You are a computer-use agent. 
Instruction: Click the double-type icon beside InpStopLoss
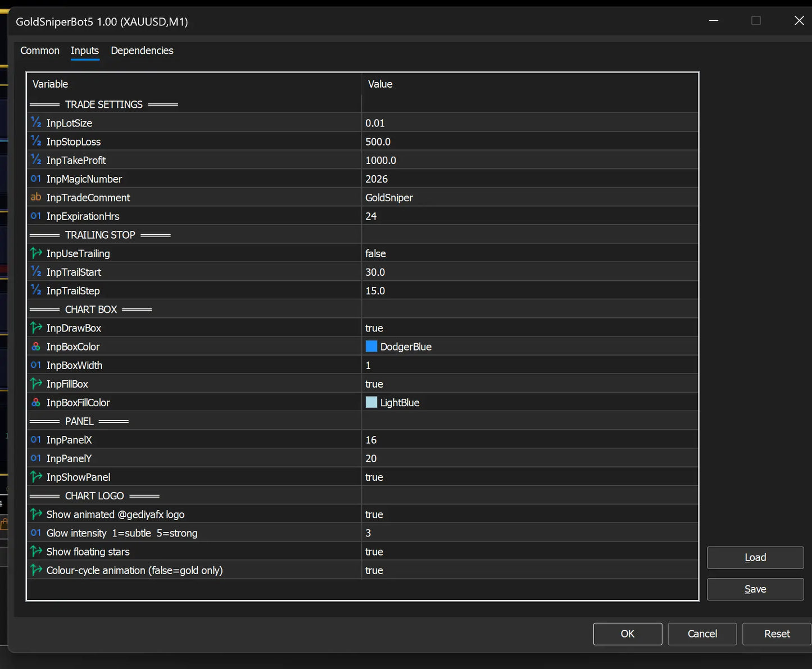[x=36, y=141]
